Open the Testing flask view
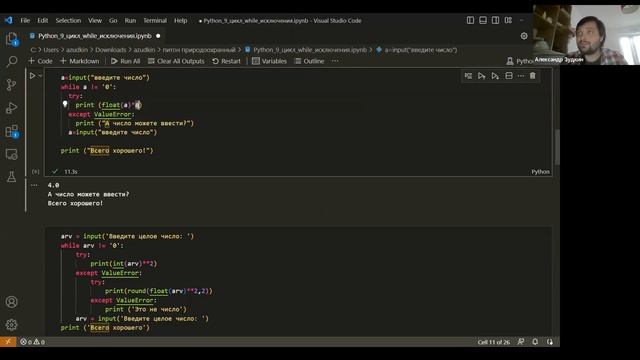Screen dimensions: 640x360 click(11, 177)
